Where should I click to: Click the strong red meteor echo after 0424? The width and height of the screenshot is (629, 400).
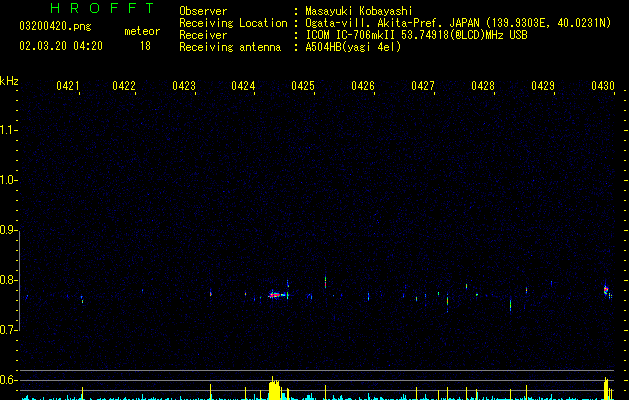click(275, 295)
